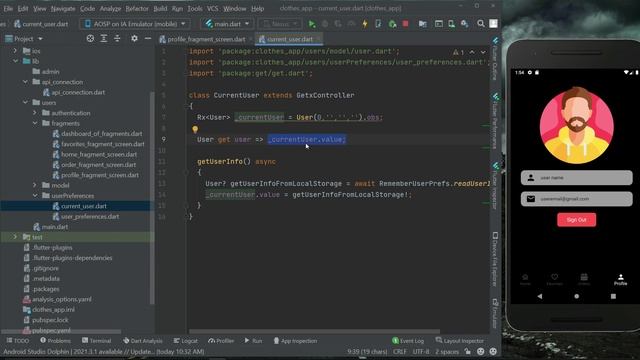Open Search Everywhere magnifier icon

click(481, 24)
